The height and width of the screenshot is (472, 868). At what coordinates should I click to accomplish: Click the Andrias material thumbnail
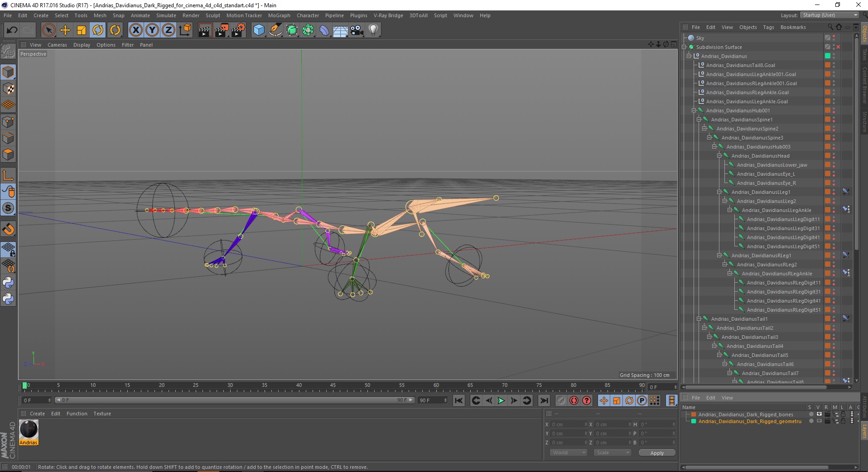[x=29, y=429]
